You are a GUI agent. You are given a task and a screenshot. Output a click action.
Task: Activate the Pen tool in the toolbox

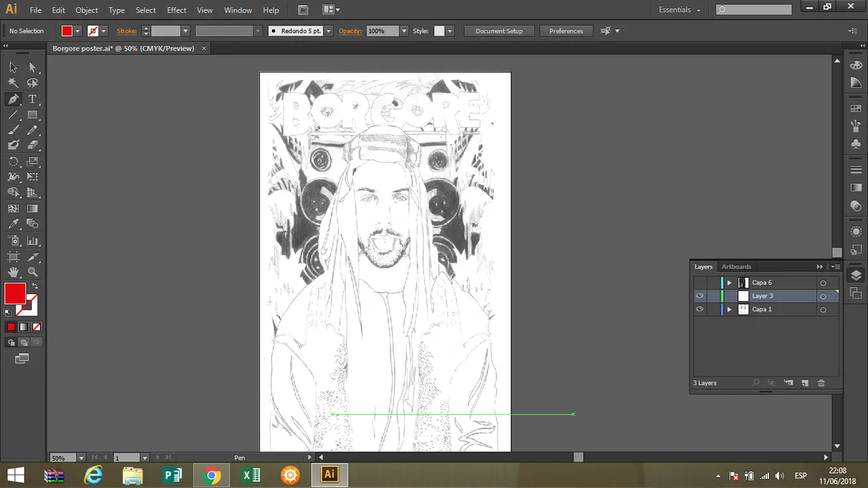click(x=13, y=99)
